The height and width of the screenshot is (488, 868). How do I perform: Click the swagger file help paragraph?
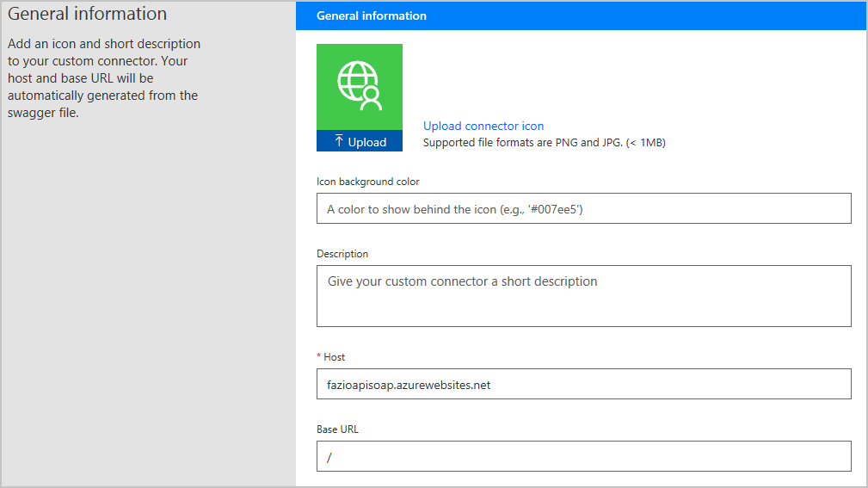click(104, 78)
